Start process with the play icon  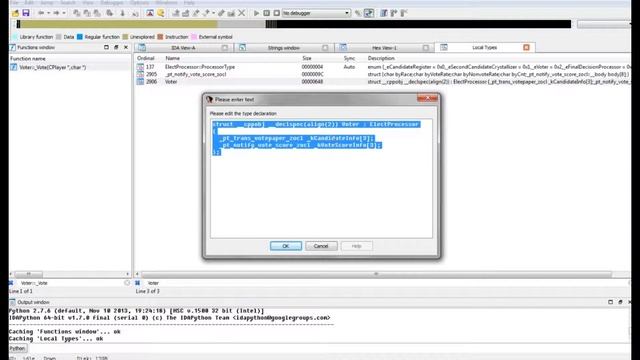pyautogui.click(x=256, y=13)
